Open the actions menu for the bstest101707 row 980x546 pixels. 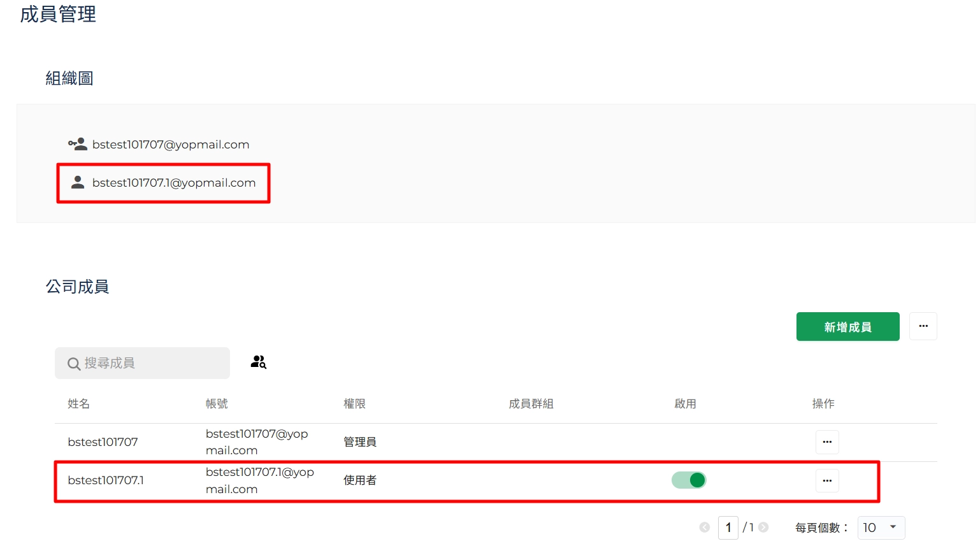(x=827, y=442)
